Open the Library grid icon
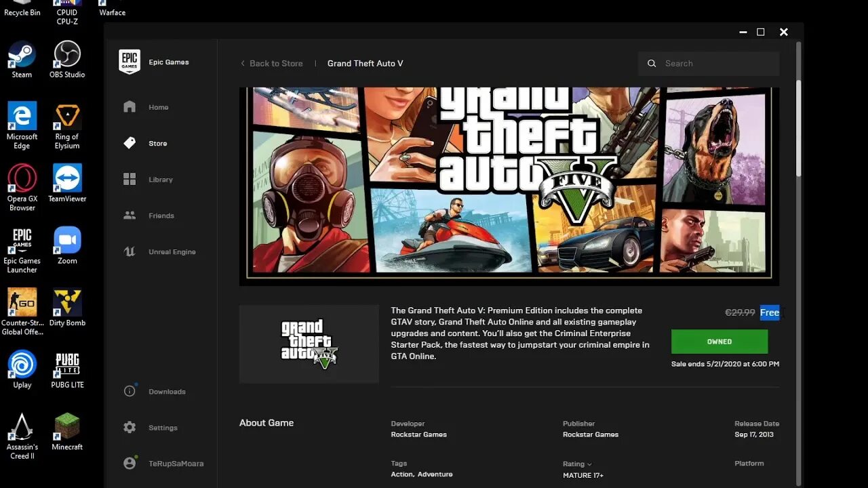Screen dimensions: 868x488 [130, 179]
